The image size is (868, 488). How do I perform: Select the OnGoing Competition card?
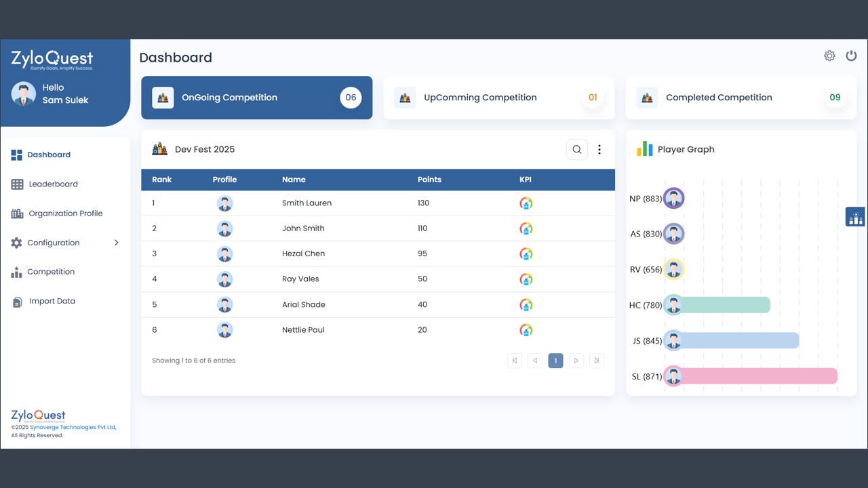[257, 98]
